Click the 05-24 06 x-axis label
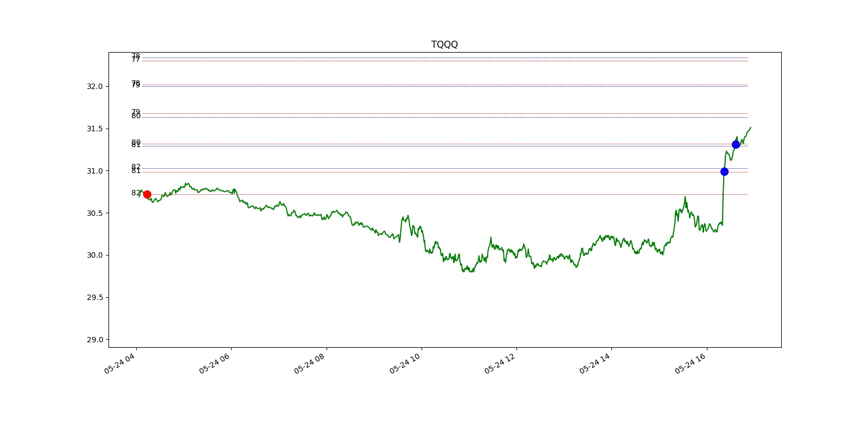Image resolution: width=868 pixels, height=434 pixels. (215, 363)
